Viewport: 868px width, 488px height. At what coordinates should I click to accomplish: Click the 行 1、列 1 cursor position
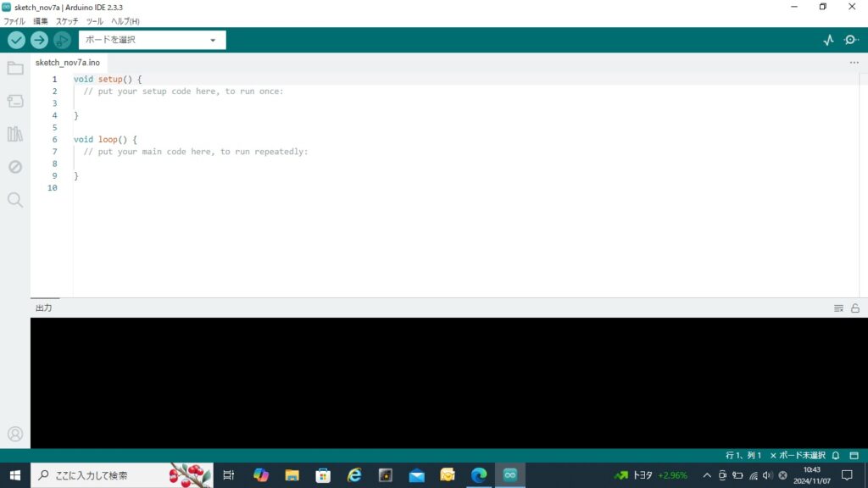(x=743, y=455)
